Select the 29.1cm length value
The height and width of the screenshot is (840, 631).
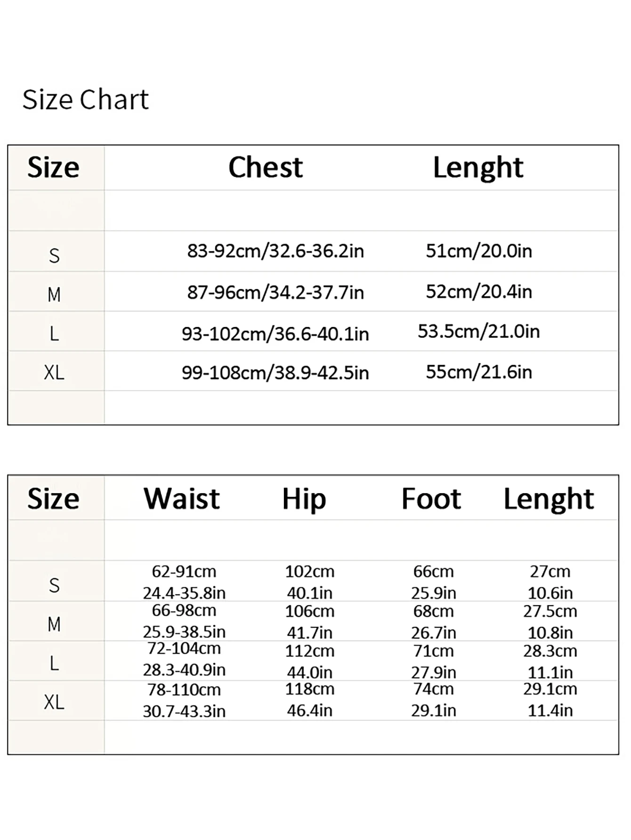click(550, 689)
